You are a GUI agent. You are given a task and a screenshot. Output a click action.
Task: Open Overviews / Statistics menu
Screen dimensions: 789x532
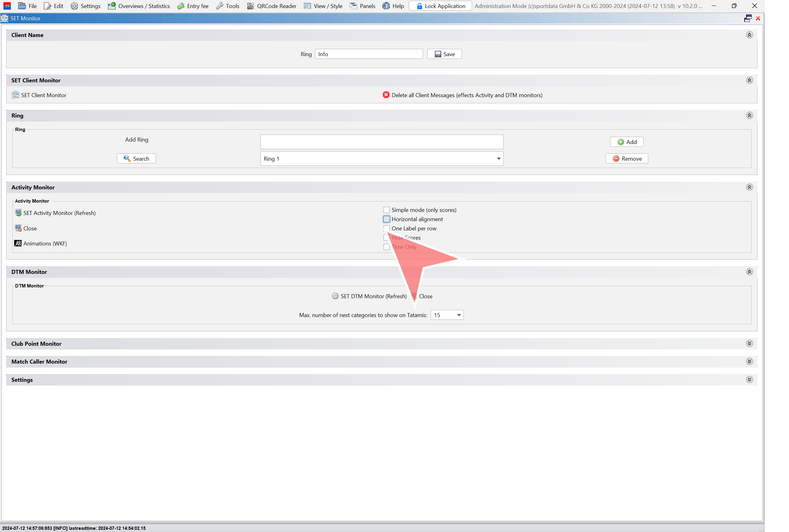point(139,6)
